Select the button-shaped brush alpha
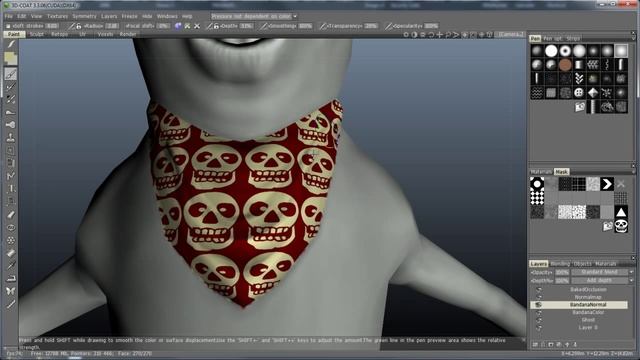640x360 pixels. tap(579, 93)
